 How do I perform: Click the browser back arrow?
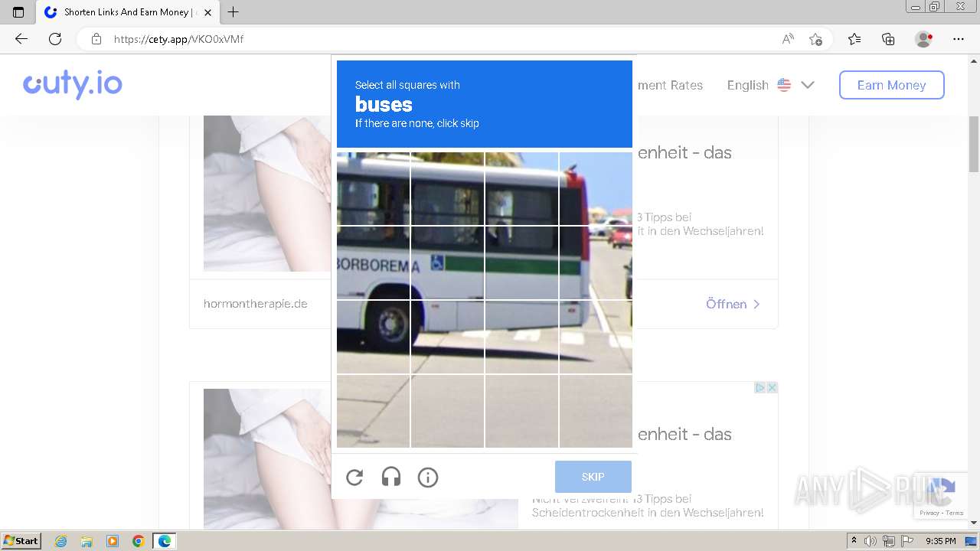(21, 39)
